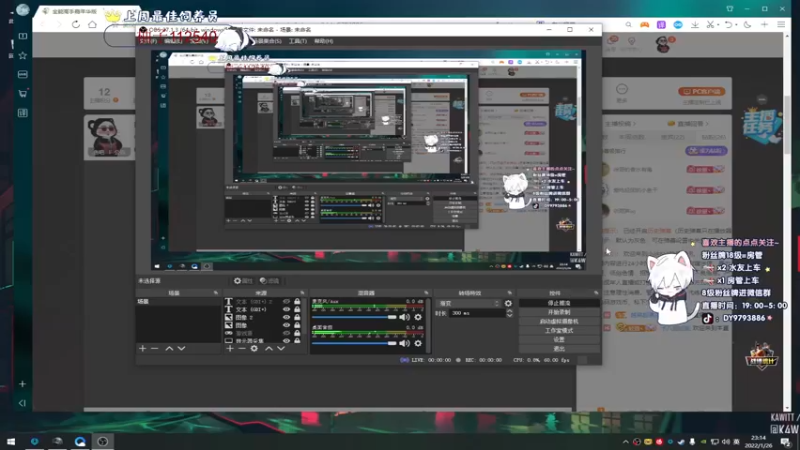
Task: Click the desktop audio volume slider
Action: click(x=354, y=343)
